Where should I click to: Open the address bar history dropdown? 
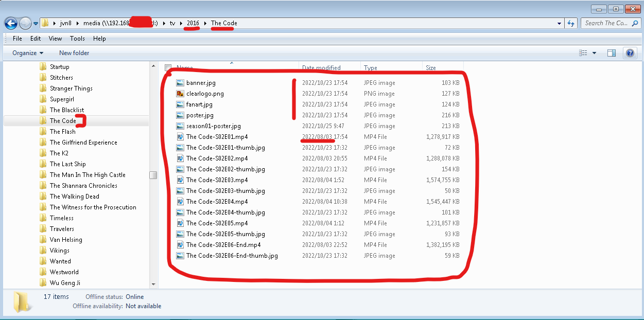coord(560,23)
